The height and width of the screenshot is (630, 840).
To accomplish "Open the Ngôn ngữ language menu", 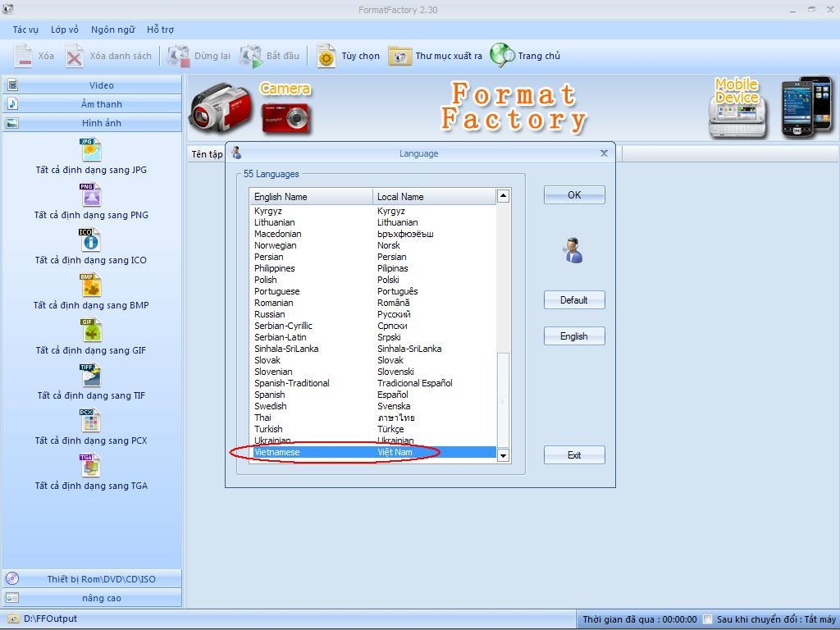I will (113, 30).
